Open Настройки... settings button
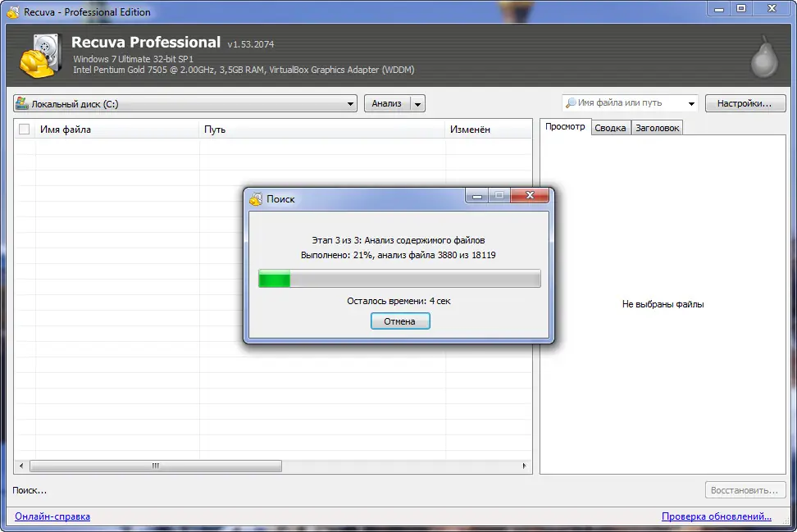 pyautogui.click(x=745, y=103)
